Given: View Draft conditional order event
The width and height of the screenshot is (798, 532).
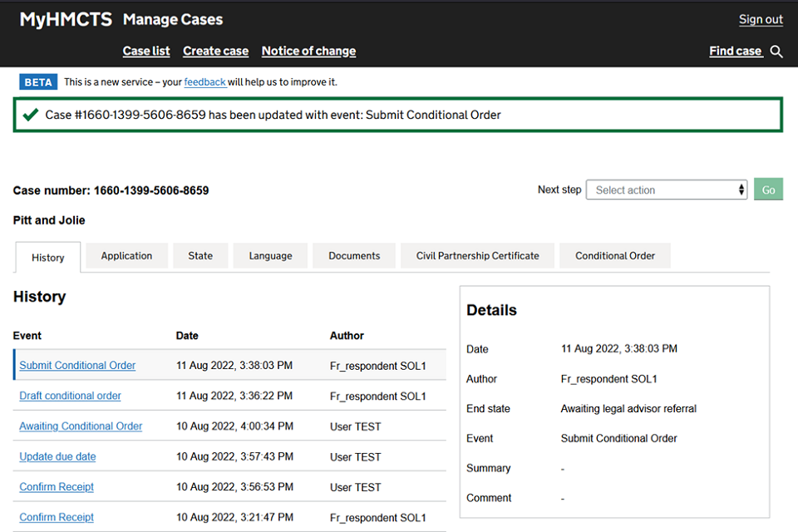Looking at the screenshot, I should 70,396.
